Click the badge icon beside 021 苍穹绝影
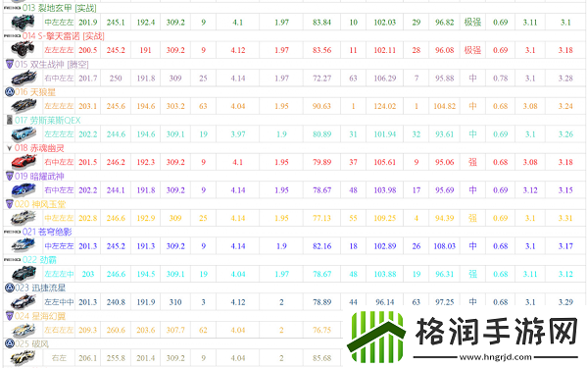This screenshot has width=588, height=368. point(12,232)
